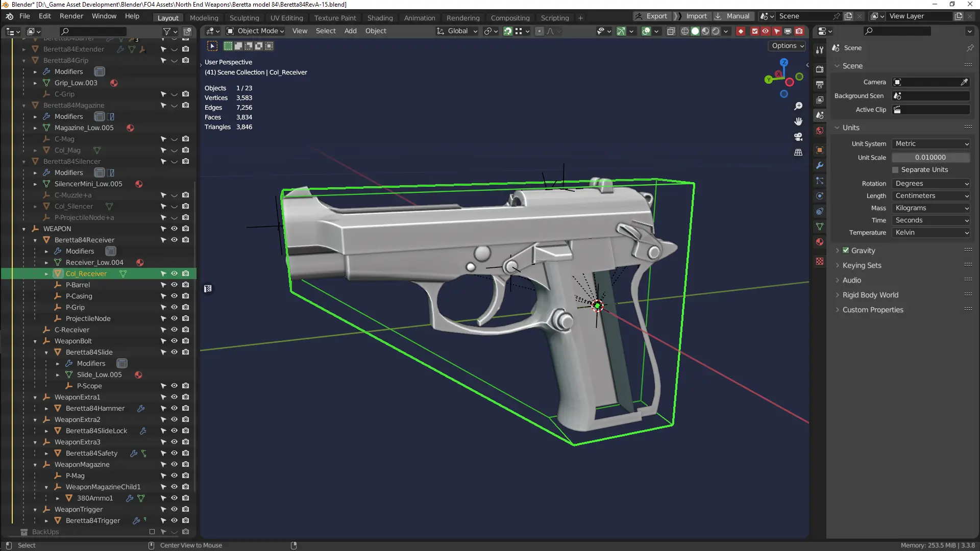Switch to the Shading workspace tab
980x551 pixels.
[x=380, y=18]
